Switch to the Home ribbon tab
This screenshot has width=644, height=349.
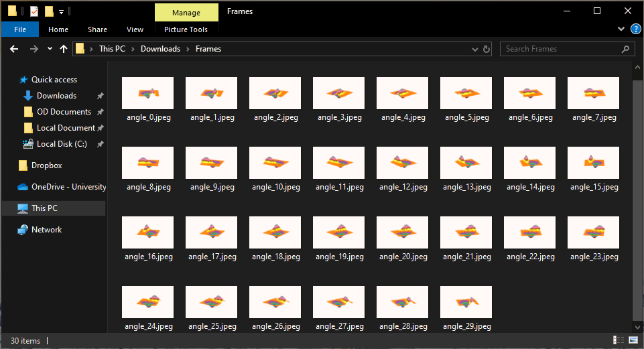[58, 29]
